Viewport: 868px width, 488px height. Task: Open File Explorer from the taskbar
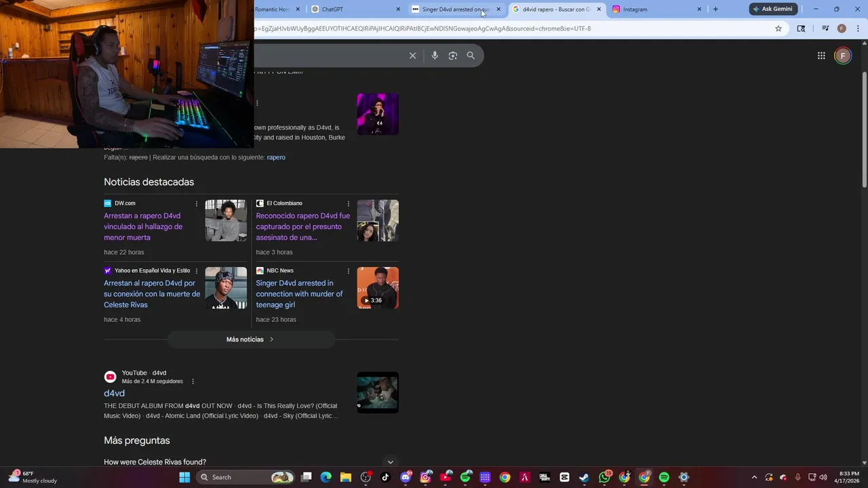tap(346, 477)
